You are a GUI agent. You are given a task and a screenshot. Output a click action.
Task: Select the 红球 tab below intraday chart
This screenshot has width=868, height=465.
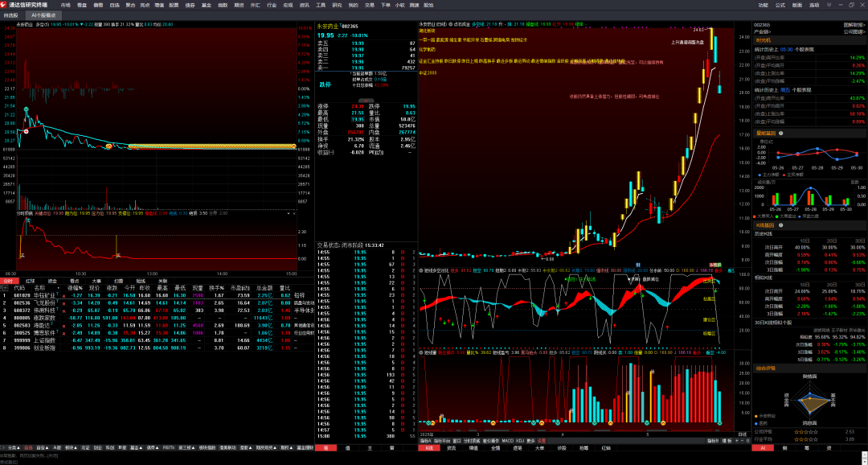tap(31, 281)
